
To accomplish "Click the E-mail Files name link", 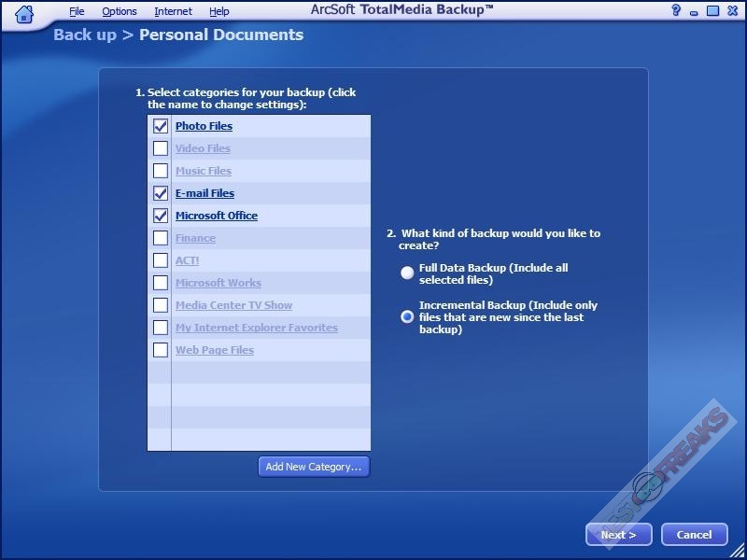I will tap(204, 193).
